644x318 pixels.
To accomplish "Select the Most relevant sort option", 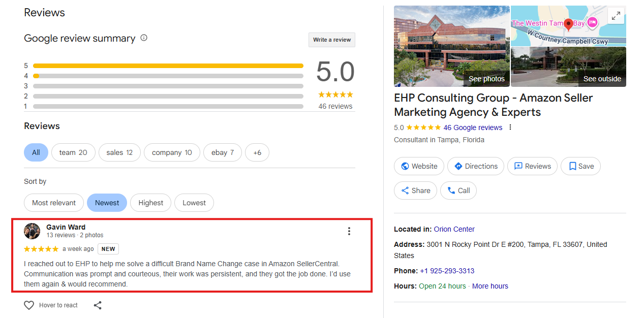I will point(54,203).
